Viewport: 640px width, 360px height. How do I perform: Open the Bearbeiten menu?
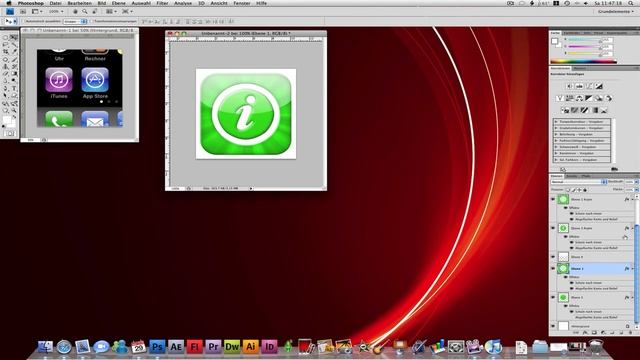(80, 3)
